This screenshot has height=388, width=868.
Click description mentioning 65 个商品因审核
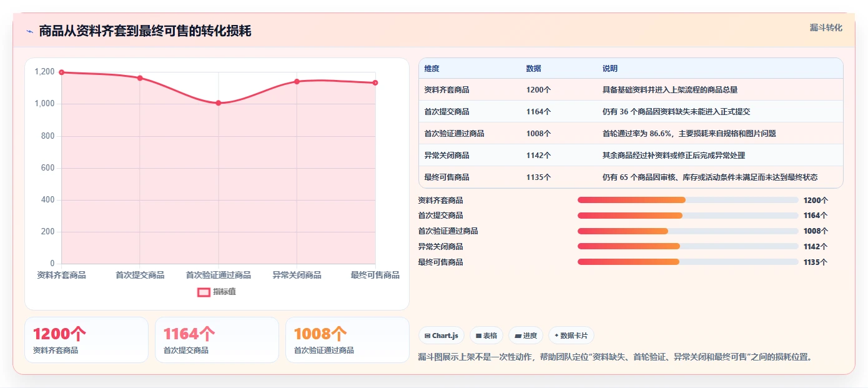710,177
